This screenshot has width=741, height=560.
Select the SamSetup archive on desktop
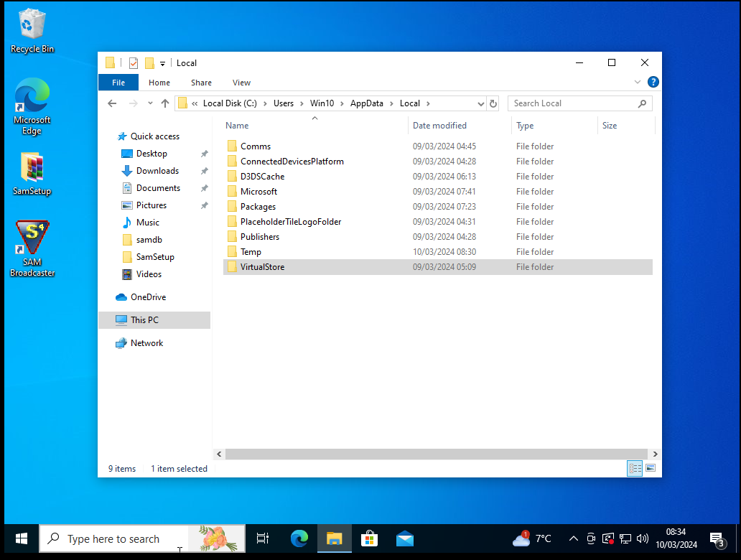[32, 173]
